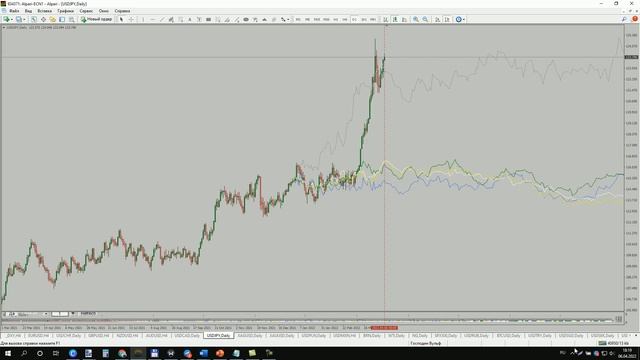Screen dimensions: 640x360
Task: Switch to line chart display
Action: click(x=404, y=19)
